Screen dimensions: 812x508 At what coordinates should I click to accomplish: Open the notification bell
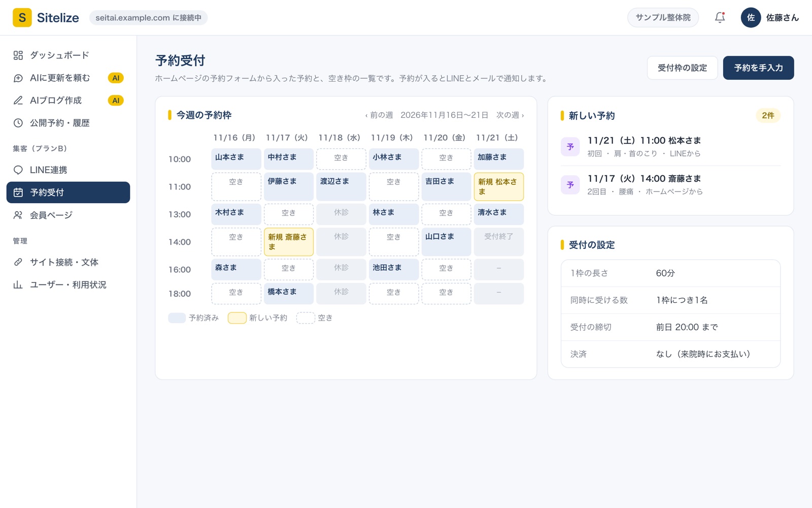(720, 18)
